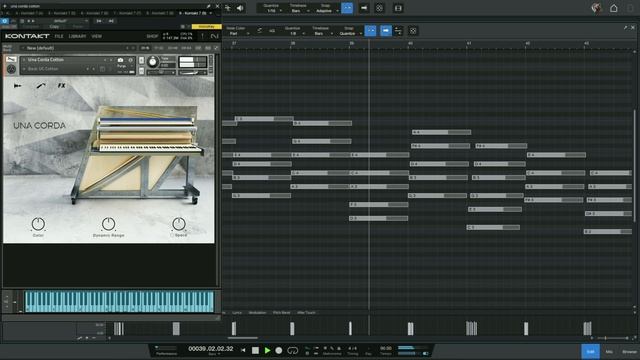
Task: Click the Una Corda Cotton instrument name
Action: coord(46,60)
